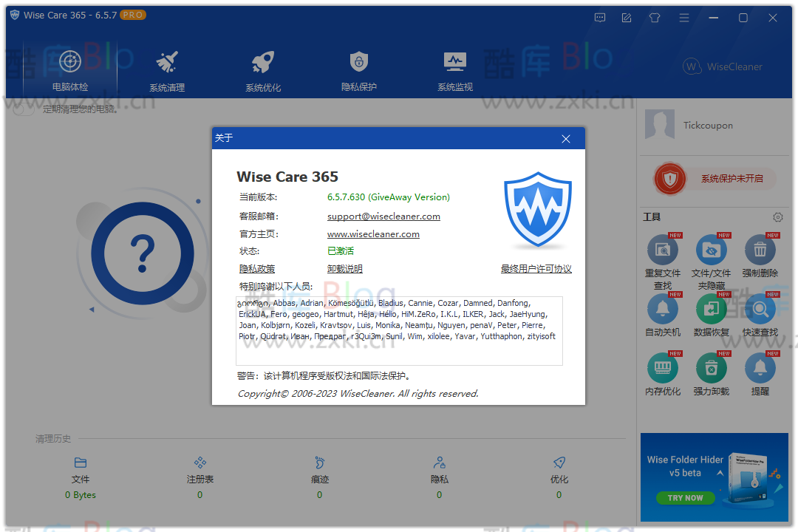Click the t-shirt skin/theme icon in titlebar

point(655,17)
